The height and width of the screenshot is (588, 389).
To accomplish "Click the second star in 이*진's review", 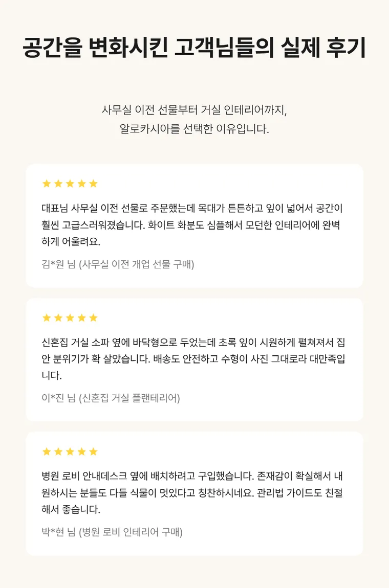I will pyautogui.click(x=58, y=318).
